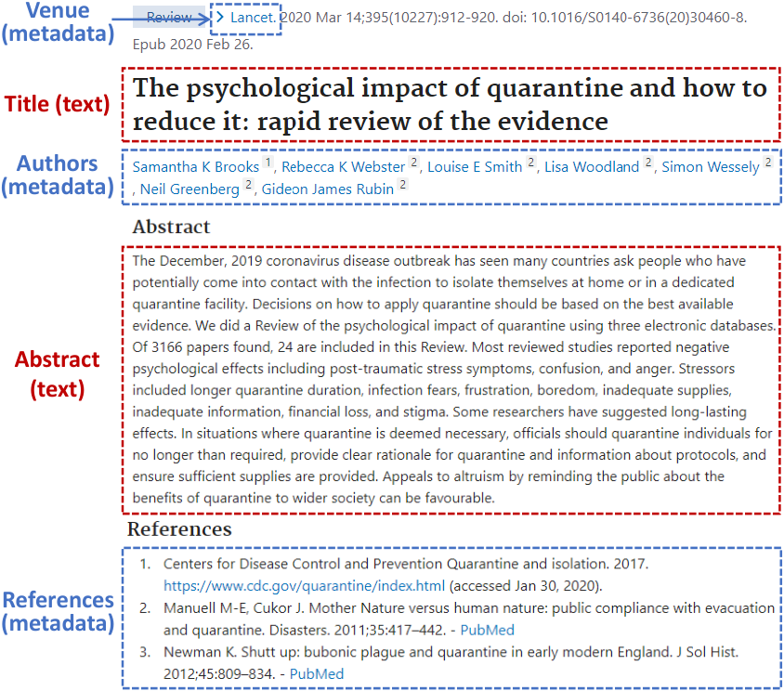Open author Gideon James Rubin
Image resolution: width=784 pixels, height=691 pixels.
click(x=328, y=189)
